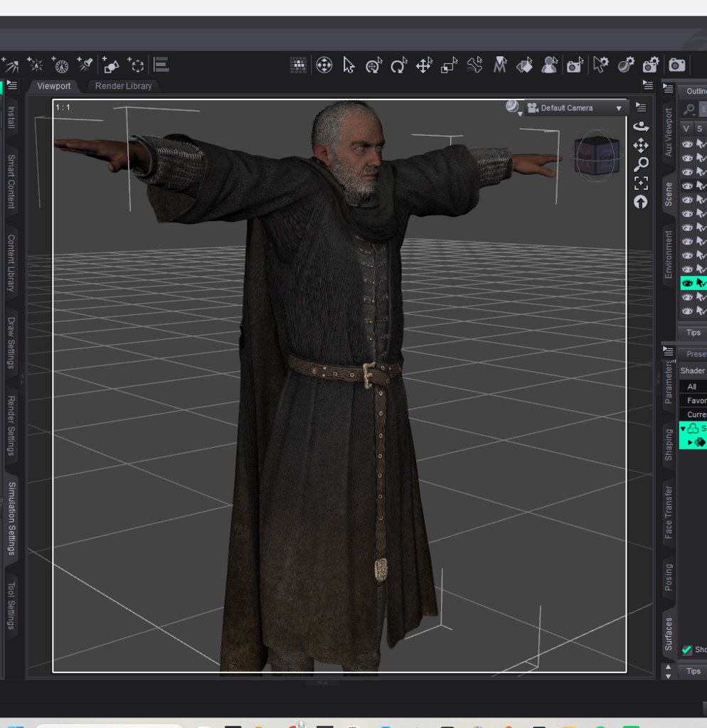Select the Scale tool icon
Viewport: 707px width, 728px height.
(449, 65)
